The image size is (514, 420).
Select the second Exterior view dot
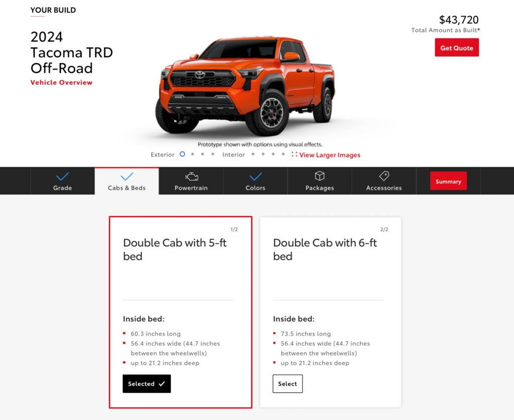click(x=192, y=154)
